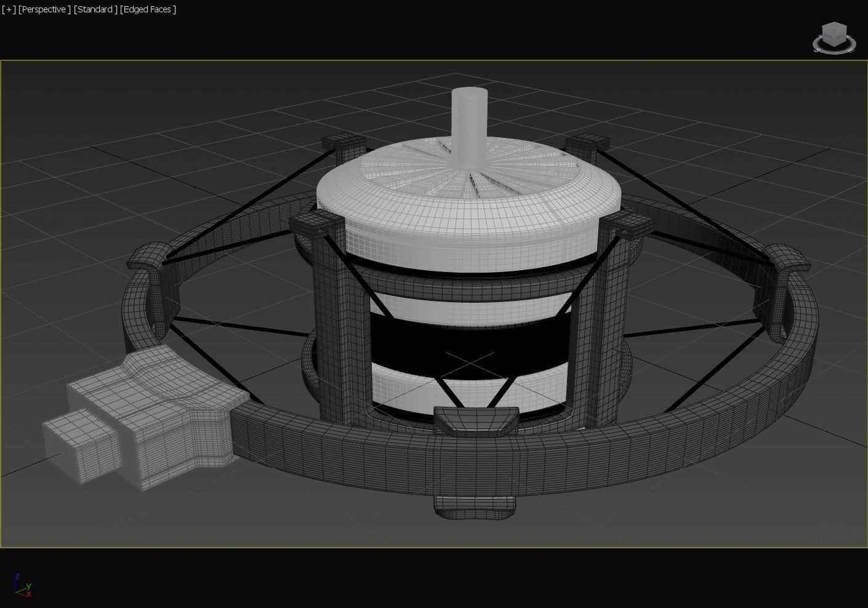This screenshot has width=868, height=608.
Task: Open the Standard shading label menu
Action: pos(95,9)
